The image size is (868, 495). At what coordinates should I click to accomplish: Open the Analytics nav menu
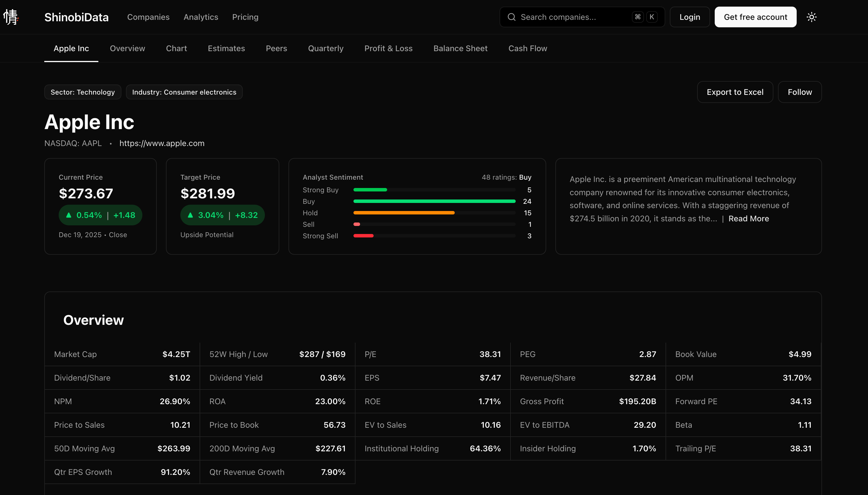(201, 17)
